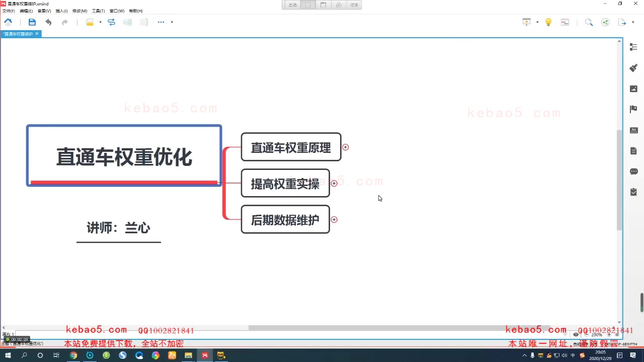Image resolution: width=644 pixels, height=362 pixels.
Task: Undo the last action
Action: pyautogui.click(x=48, y=22)
